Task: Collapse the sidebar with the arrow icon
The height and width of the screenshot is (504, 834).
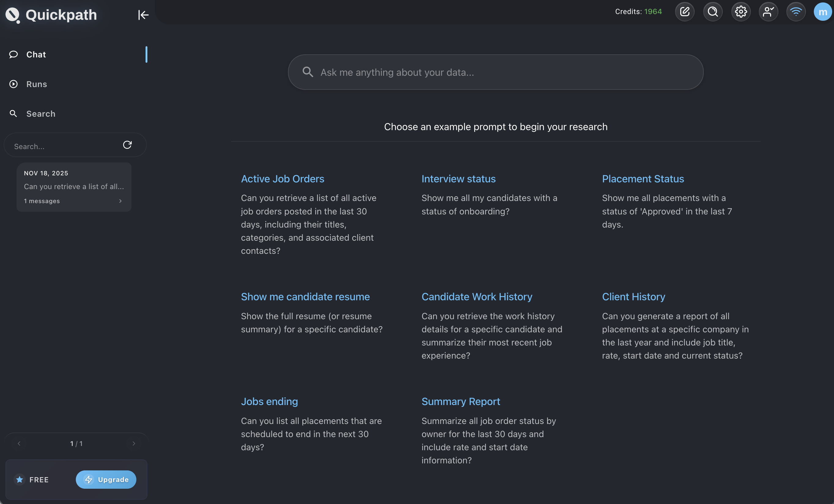Action: [x=143, y=15]
